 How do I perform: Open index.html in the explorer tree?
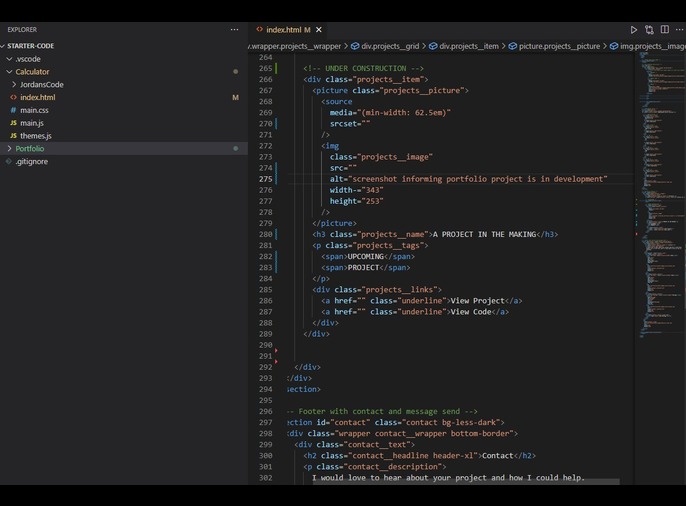[38, 98]
